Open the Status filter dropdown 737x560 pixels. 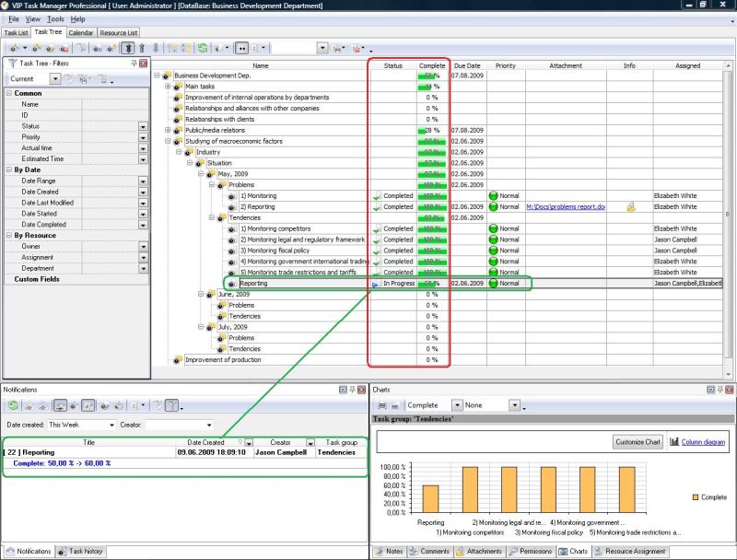tap(143, 126)
